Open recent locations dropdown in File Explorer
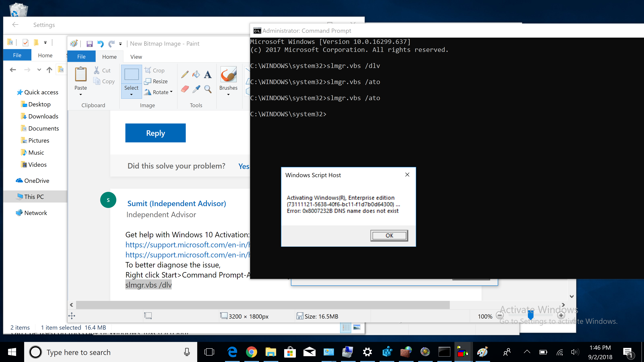 (x=39, y=70)
